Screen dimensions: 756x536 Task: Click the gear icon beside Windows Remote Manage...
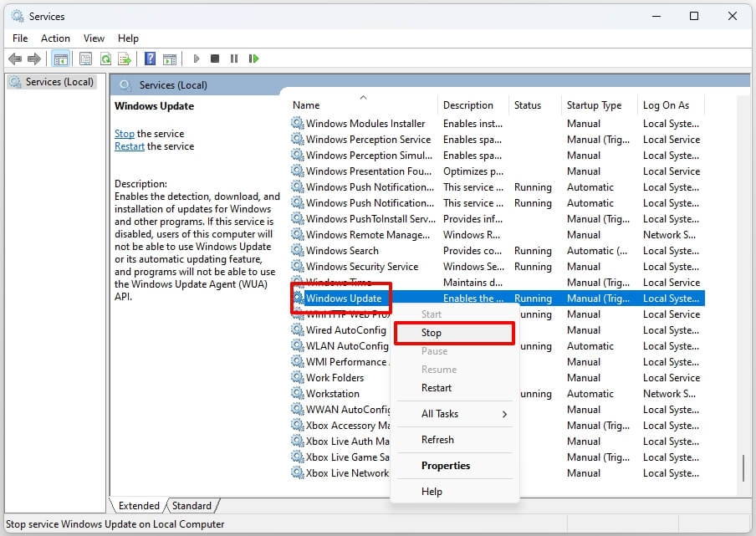coord(298,235)
